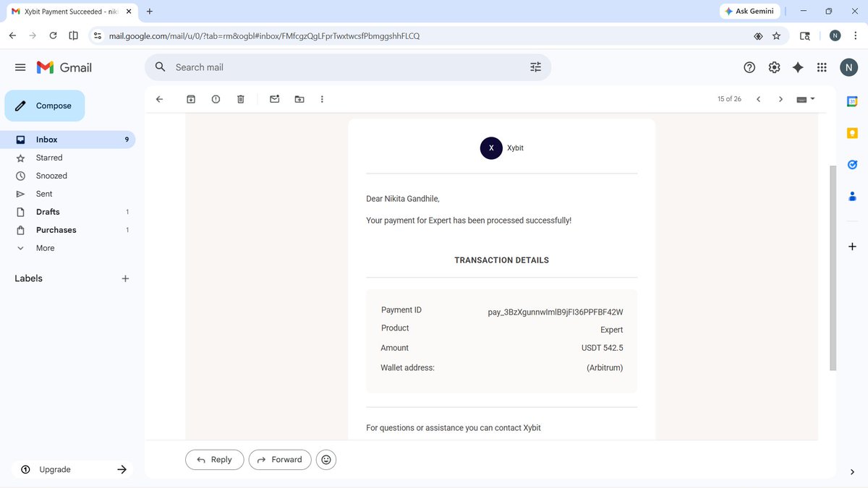Click the email vertical scrollbar
The height and width of the screenshot is (488, 868).
pyautogui.click(x=833, y=267)
